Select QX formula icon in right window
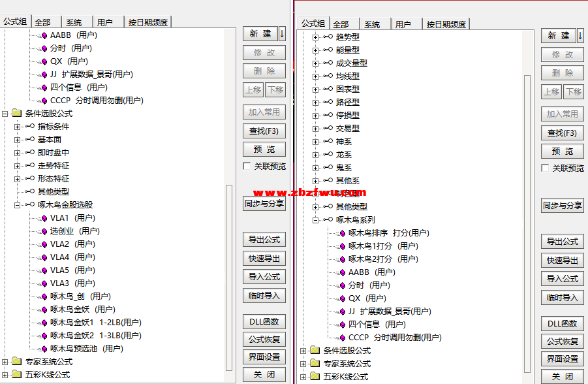 [343, 299]
